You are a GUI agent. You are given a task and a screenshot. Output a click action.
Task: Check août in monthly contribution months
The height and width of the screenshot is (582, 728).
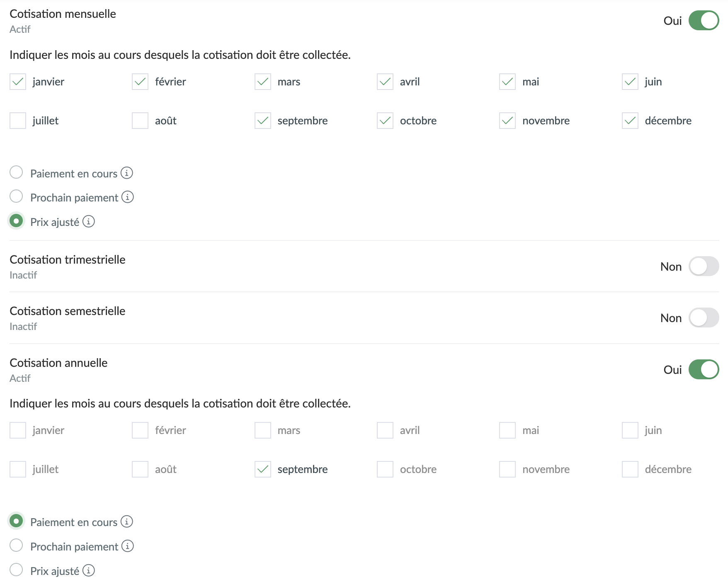[x=140, y=121]
